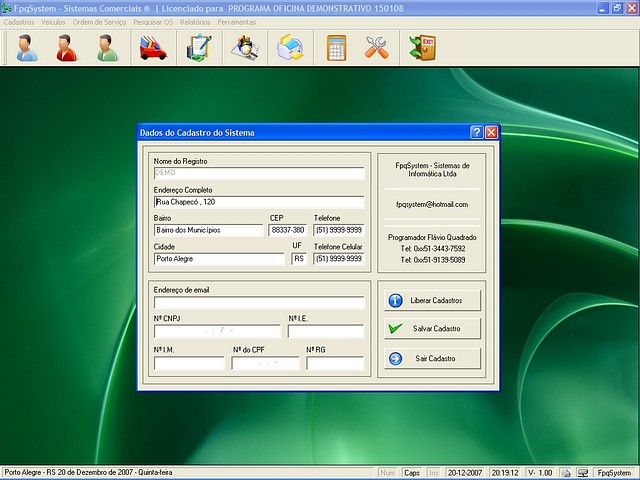This screenshot has width=640, height=480.
Task: Open the wrench and screwdriver tools icon
Action: (x=376, y=48)
